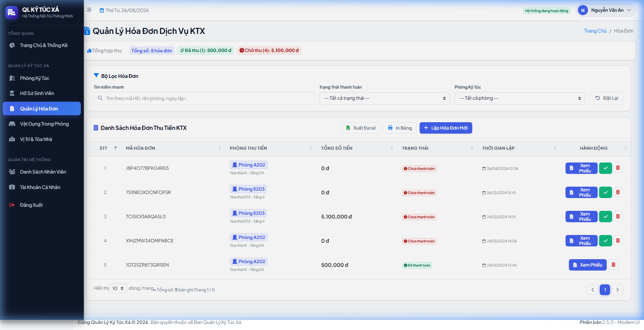Viewport: 644px width, 330px height.
Task: Open Trạng Thái Thanh Toán dropdown
Action: point(384,98)
